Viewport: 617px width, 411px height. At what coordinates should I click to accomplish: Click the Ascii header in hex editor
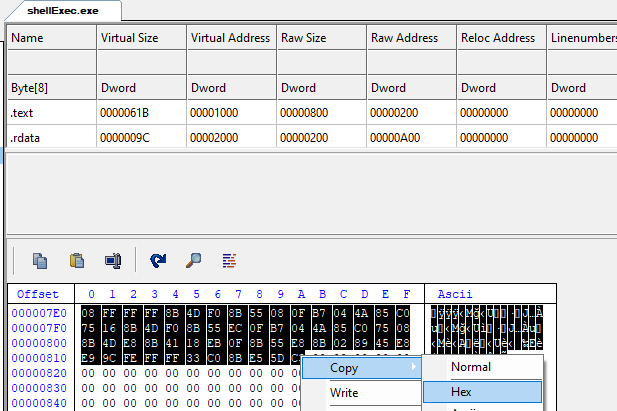coord(455,294)
